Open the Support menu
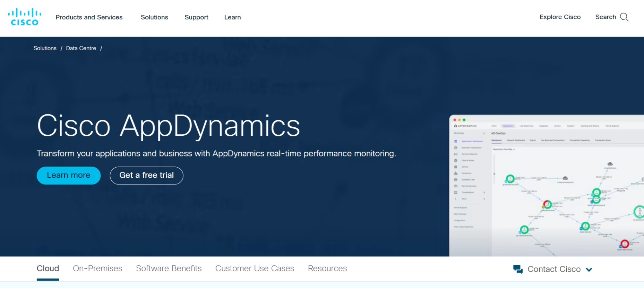Viewport: 644px width, 288px height. pyautogui.click(x=196, y=17)
